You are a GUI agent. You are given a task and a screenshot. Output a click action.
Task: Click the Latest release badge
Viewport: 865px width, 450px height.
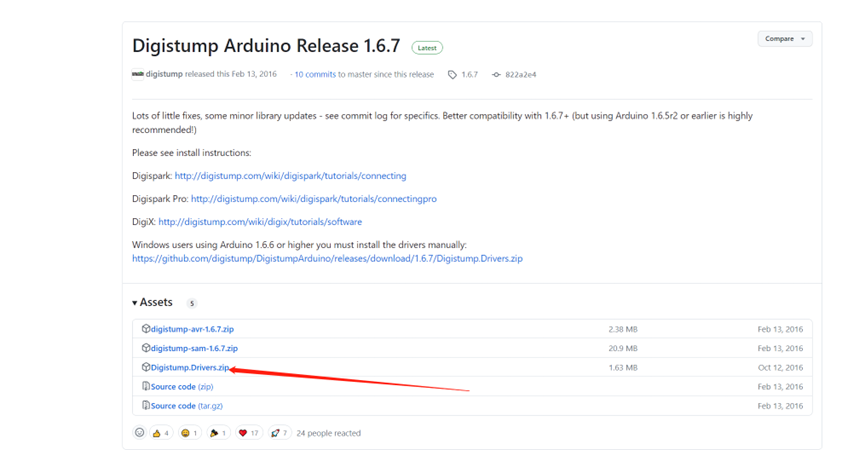coord(427,48)
